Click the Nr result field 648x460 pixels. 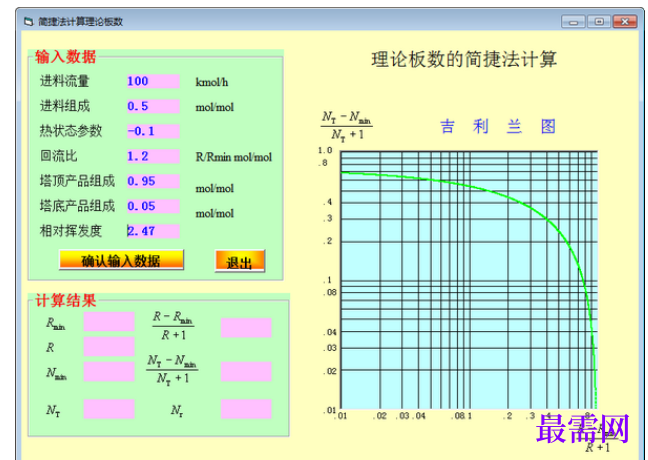(x=246, y=409)
